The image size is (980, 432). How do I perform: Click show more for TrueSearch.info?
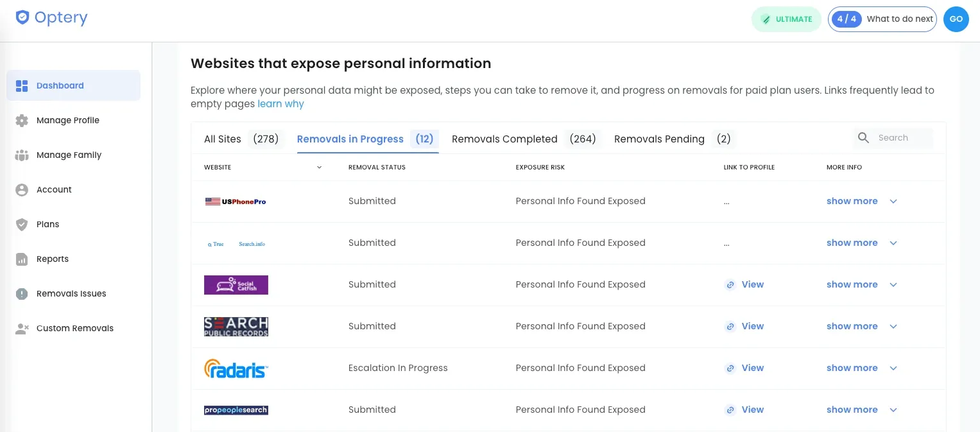tap(852, 243)
